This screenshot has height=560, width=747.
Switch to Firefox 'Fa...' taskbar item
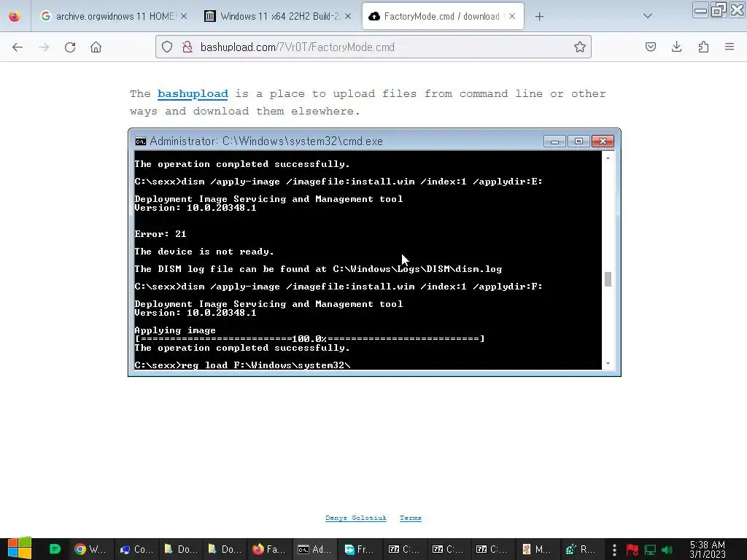tap(268, 549)
